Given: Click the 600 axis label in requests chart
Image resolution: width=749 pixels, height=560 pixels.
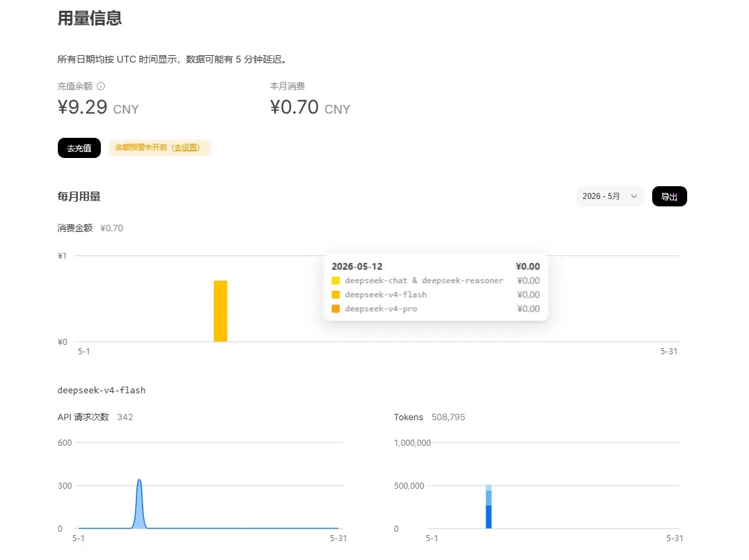Looking at the screenshot, I should 65,443.
